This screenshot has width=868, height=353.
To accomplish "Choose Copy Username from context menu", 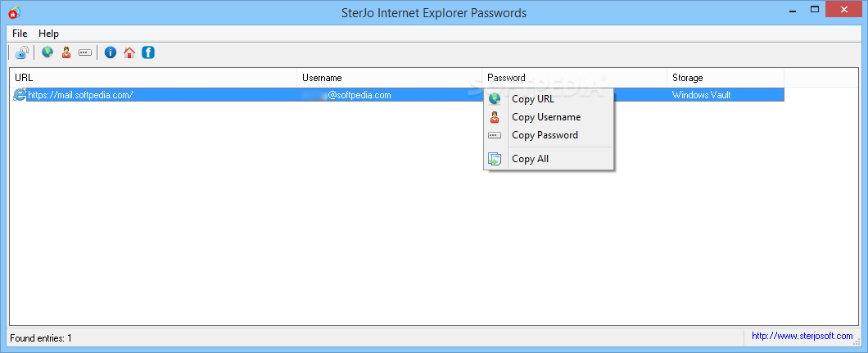I will click(x=549, y=117).
